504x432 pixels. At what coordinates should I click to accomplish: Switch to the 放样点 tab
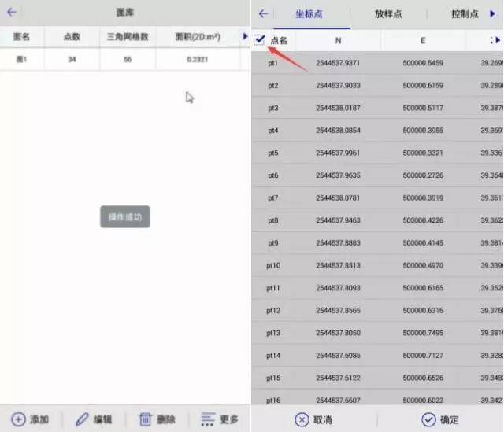[x=388, y=14]
